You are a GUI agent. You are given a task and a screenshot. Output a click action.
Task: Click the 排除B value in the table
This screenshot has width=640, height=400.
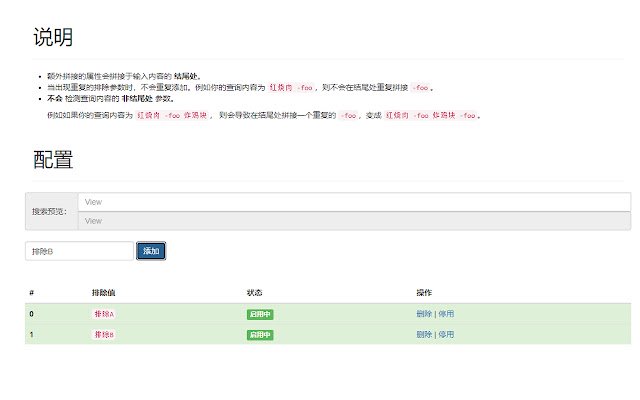(104, 335)
